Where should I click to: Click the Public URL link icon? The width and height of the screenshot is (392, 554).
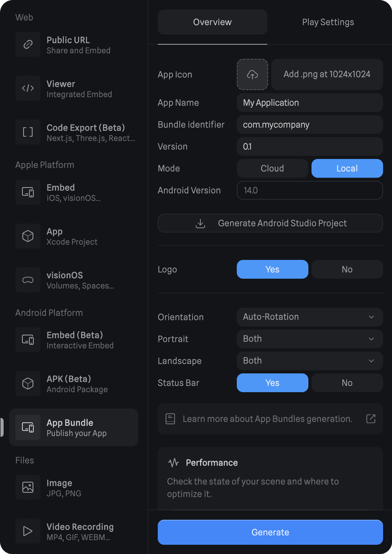point(28,45)
